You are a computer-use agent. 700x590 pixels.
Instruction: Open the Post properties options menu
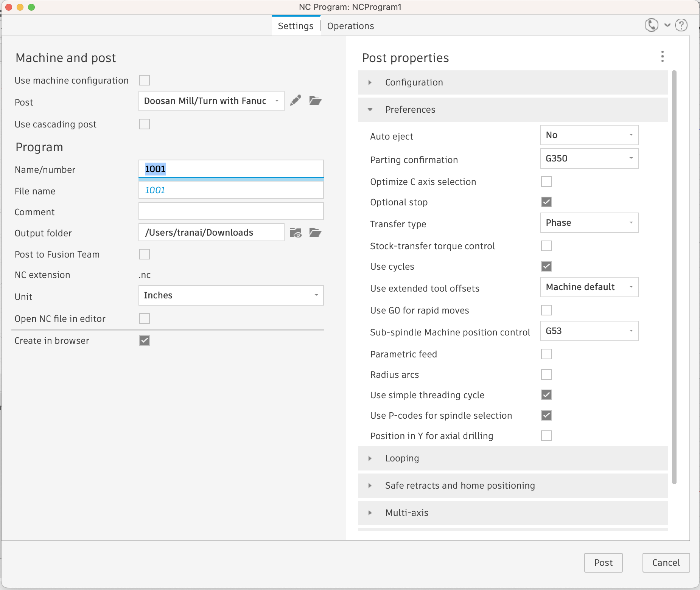click(x=663, y=57)
